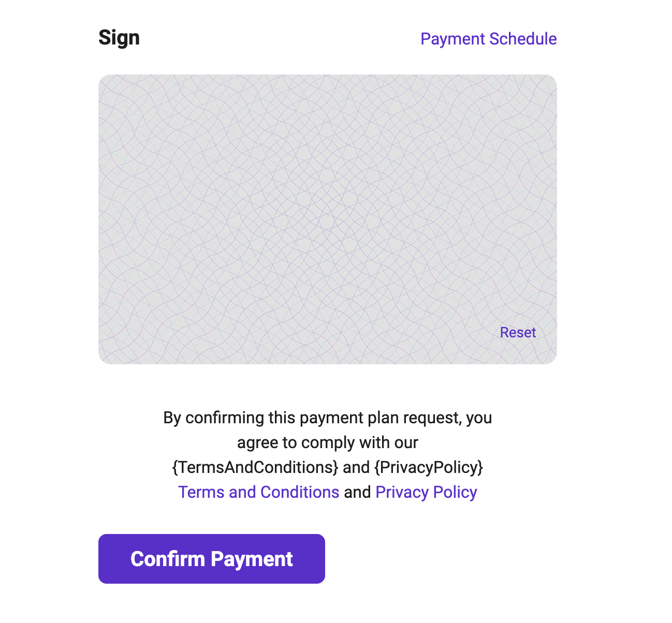Click the word 'Confirm' on the purple button

tap(168, 559)
